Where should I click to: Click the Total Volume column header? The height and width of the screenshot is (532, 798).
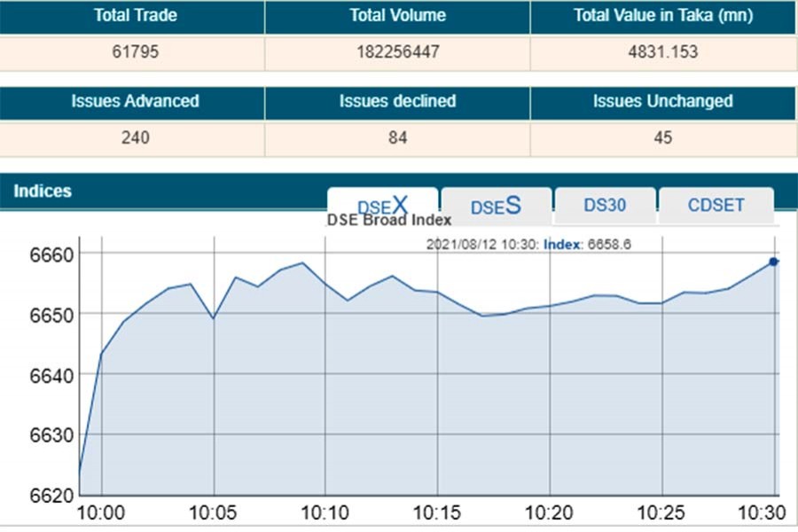(397, 17)
